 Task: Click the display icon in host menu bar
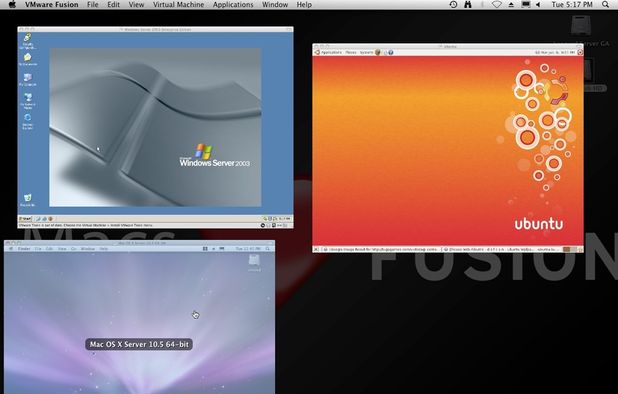(x=526, y=4)
